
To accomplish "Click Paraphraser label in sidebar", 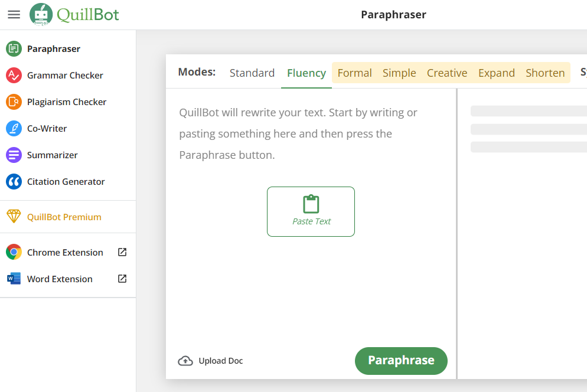I will pyautogui.click(x=54, y=48).
